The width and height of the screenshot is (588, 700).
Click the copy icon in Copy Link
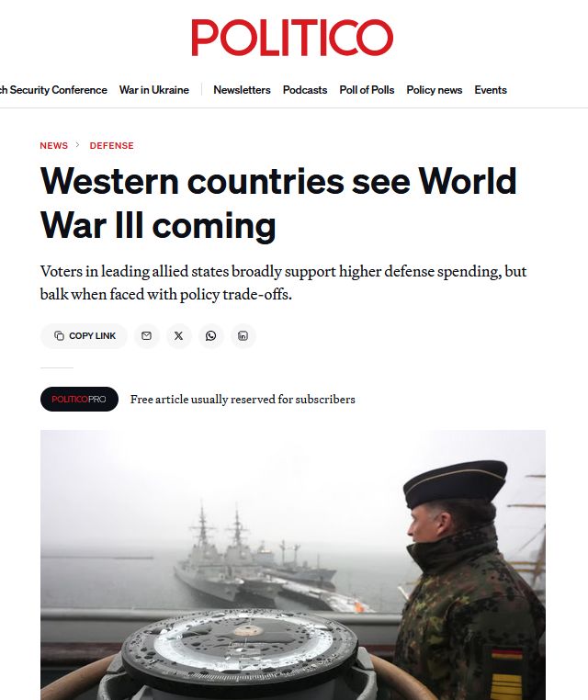point(59,335)
